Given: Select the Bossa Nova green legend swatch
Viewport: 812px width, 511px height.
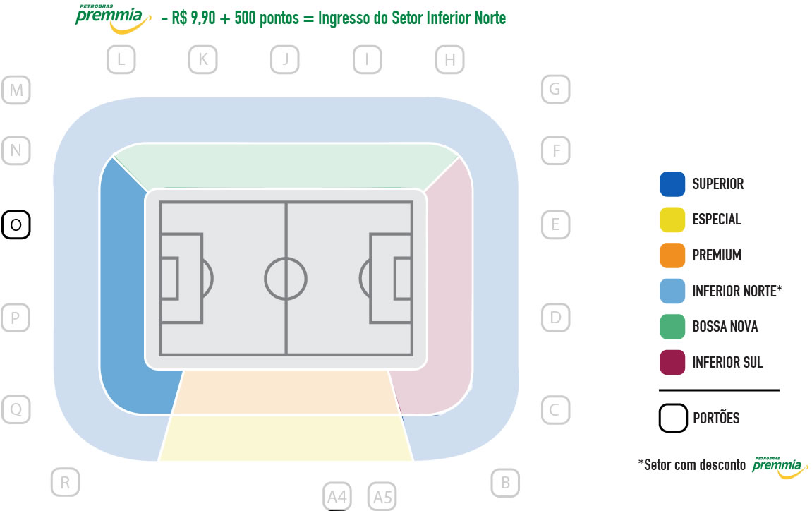Looking at the screenshot, I should pos(673,327).
